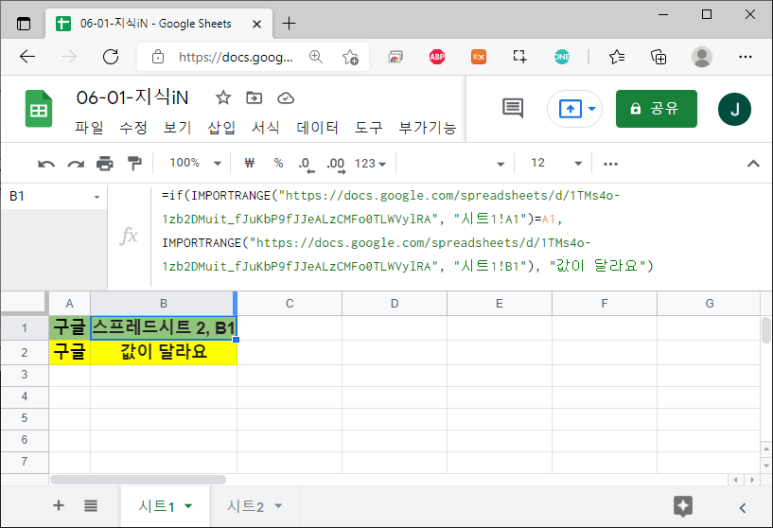Open the 보기 menu

tap(177, 128)
